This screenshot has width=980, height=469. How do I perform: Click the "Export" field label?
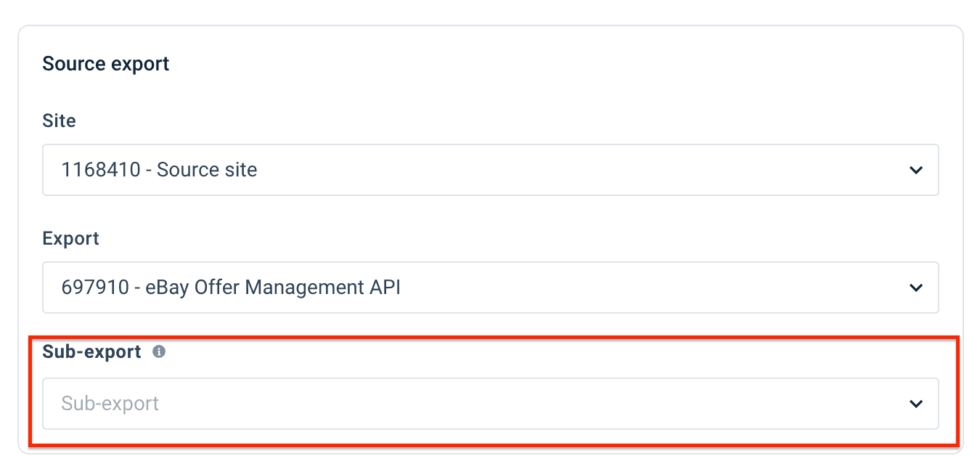click(70, 238)
